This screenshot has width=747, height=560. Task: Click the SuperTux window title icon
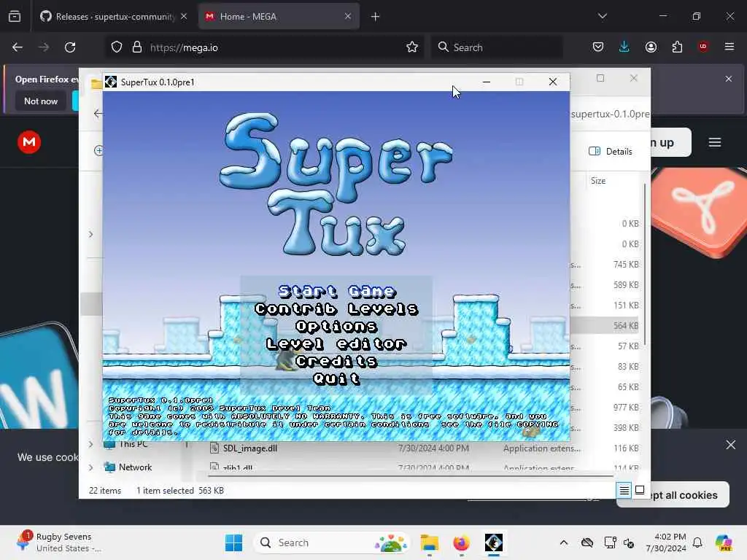(x=111, y=82)
